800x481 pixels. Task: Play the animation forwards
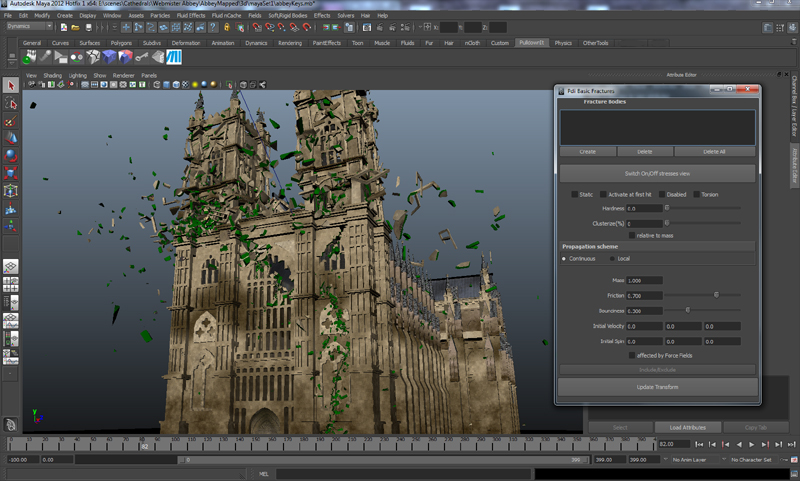tap(752, 444)
